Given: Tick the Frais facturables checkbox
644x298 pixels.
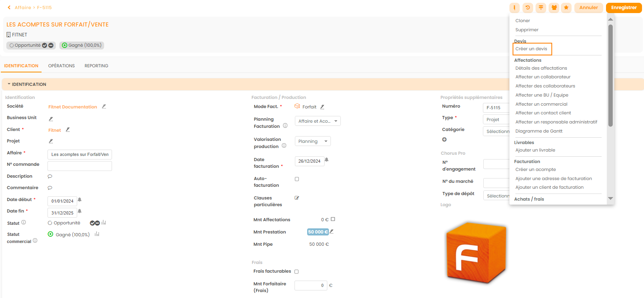Looking at the screenshot, I should pyautogui.click(x=296, y=271).
